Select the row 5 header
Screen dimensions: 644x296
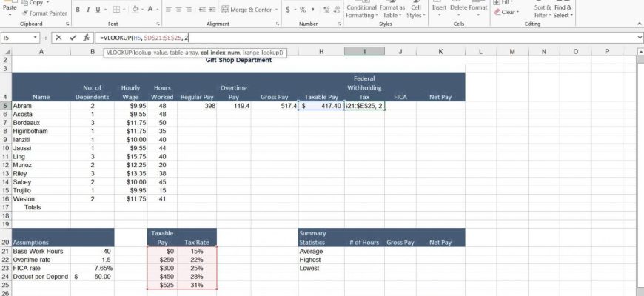pyautogui.click(x=5, y=106)
